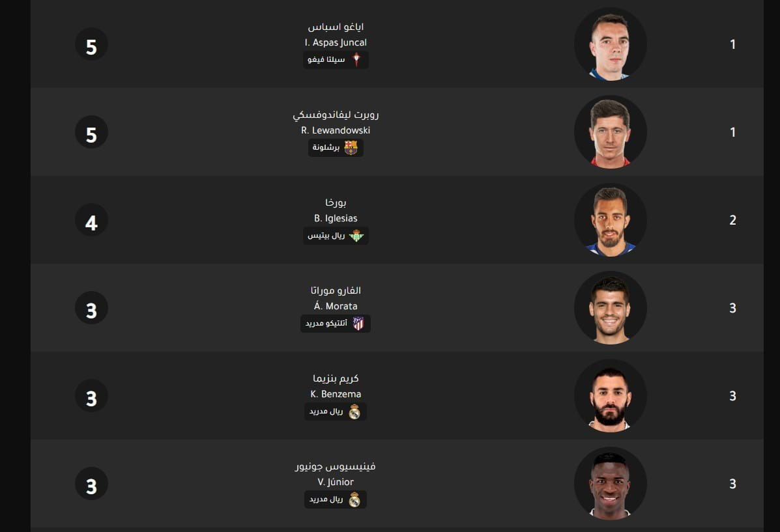Open Á. Morata player photo
This screenshot has width=780, height=532.
pyautogui.click(x=611, y=308)
